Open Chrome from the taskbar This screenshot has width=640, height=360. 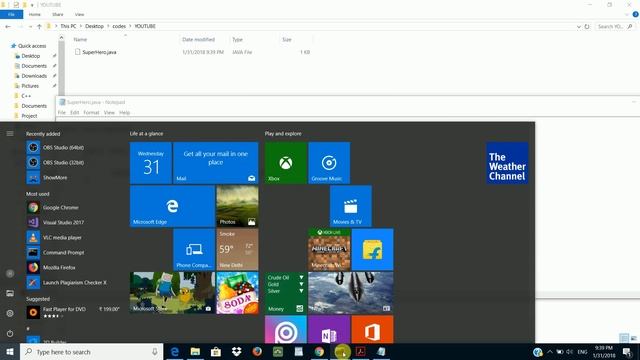tap(319, 352)
